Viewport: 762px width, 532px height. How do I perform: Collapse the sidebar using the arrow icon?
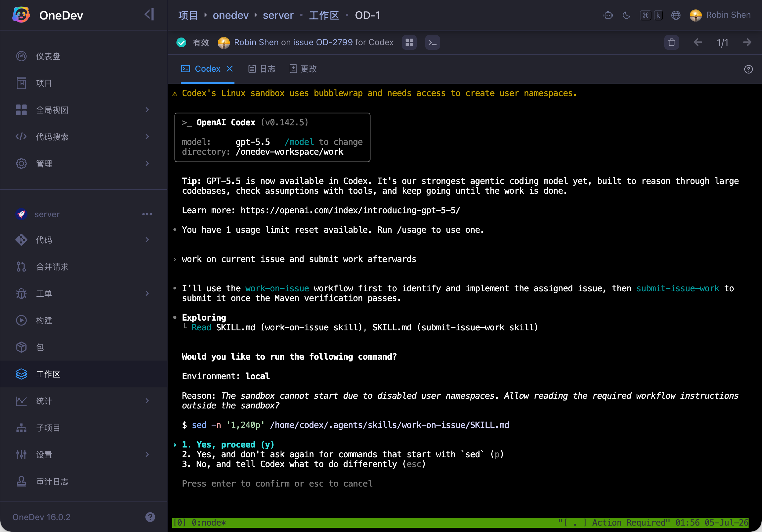pos(149,15)
